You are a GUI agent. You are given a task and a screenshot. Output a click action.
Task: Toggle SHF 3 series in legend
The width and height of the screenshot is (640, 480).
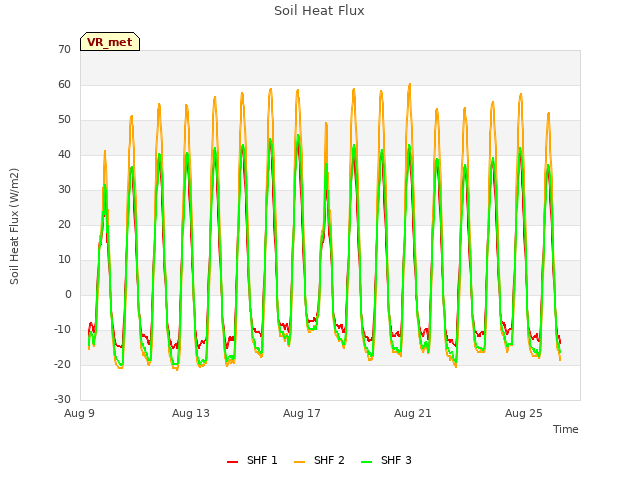tap(386, 460)
